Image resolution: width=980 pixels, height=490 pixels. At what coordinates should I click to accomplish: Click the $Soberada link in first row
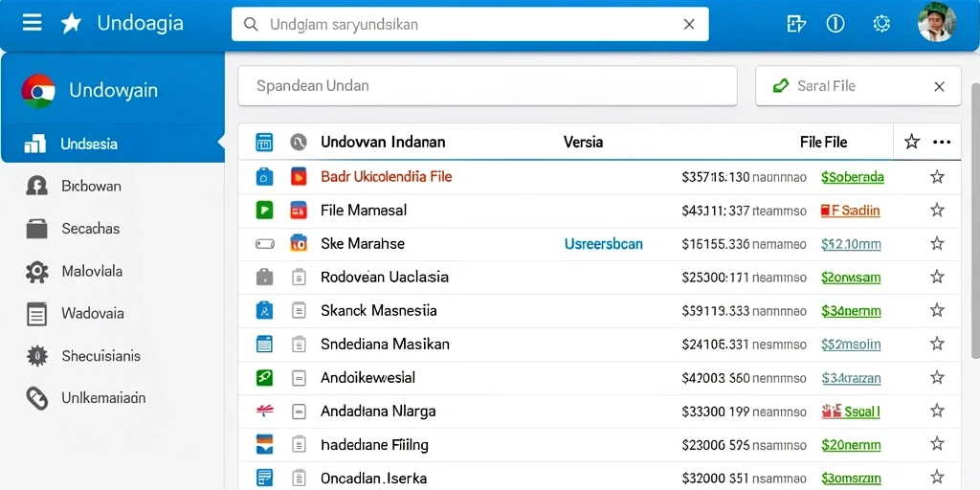point(853,177)
